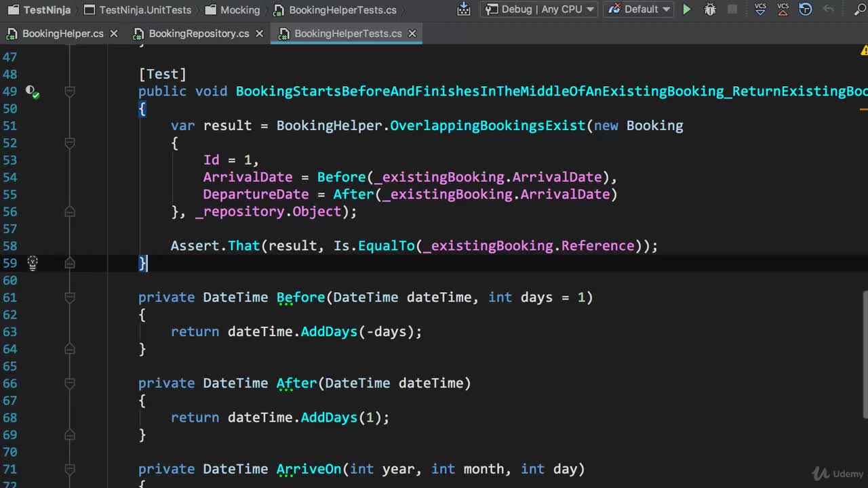
Task: Open the Default run configuration dropdown
Action: click(639, 9)
